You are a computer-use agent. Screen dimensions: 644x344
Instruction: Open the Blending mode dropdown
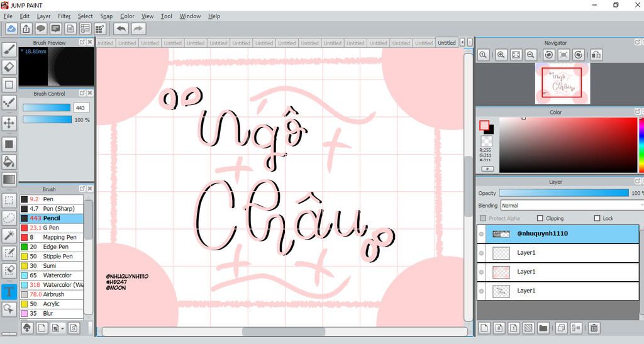[572, 205]
